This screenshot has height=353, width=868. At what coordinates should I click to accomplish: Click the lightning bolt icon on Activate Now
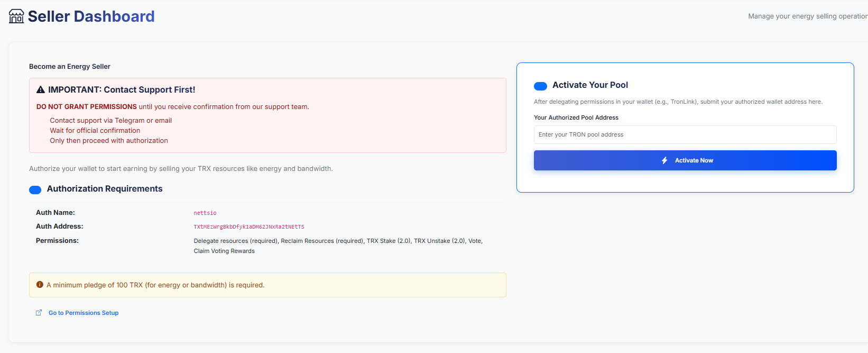coord(664,160)
